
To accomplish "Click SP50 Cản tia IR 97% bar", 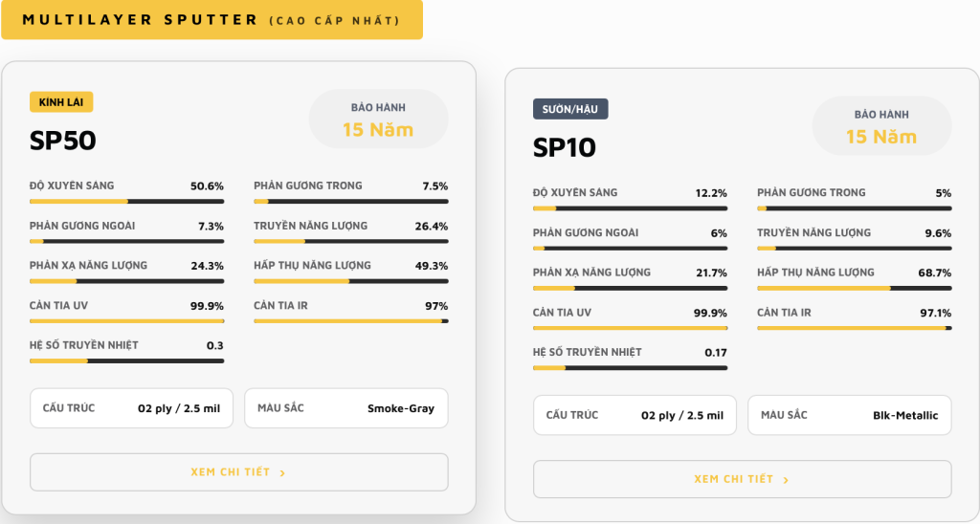I will tap(350, 321).
